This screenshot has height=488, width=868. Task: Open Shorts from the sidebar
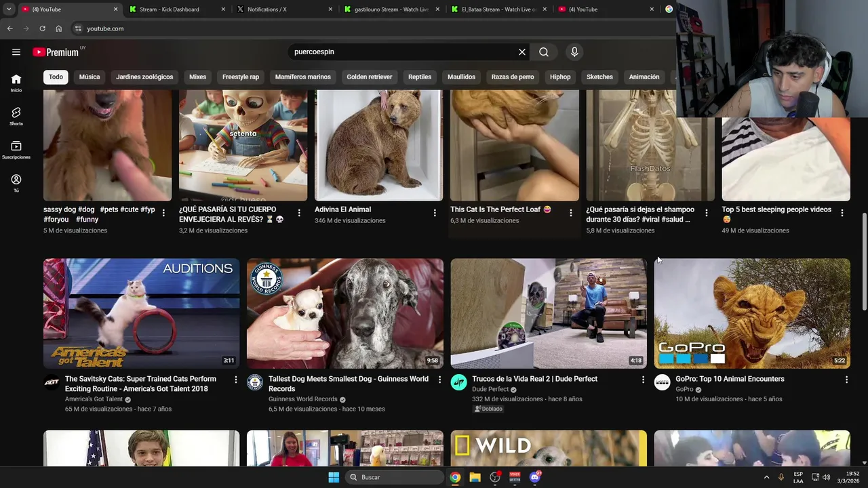[x=16, y=116]
